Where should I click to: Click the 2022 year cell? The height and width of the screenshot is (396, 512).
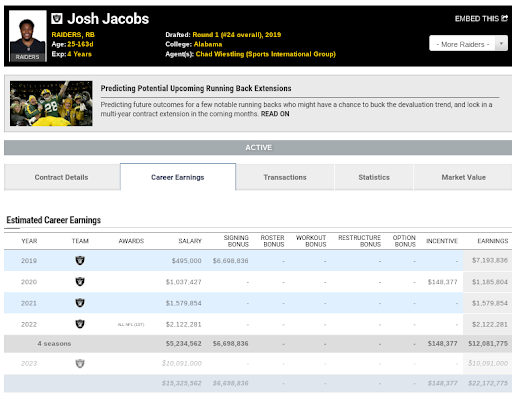pyautogui.click(x=29, y=324)
